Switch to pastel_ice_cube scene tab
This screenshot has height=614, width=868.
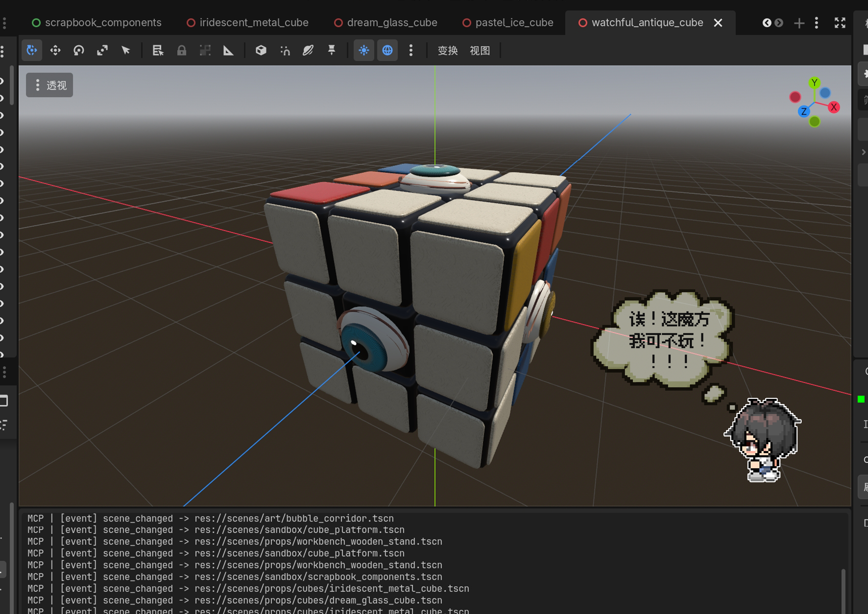pyautogui.click(x=508, y=23)
